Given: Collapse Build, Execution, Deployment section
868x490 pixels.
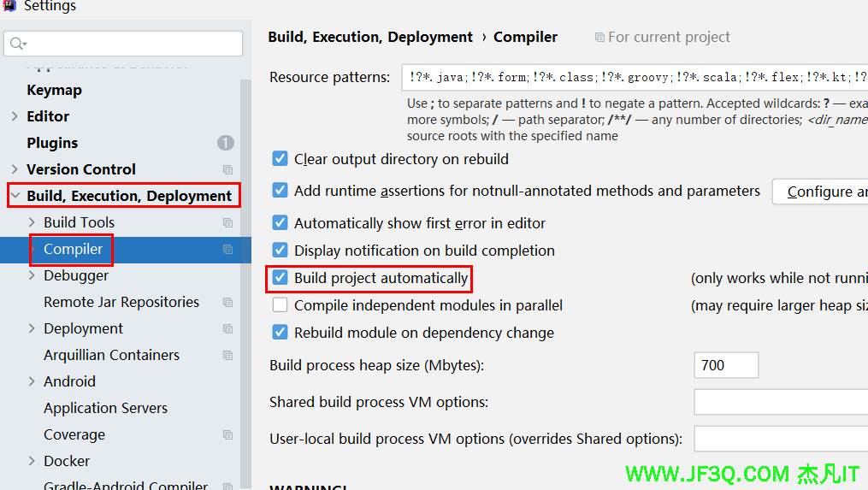Looking at the screenshot, I should pos(15,196).
